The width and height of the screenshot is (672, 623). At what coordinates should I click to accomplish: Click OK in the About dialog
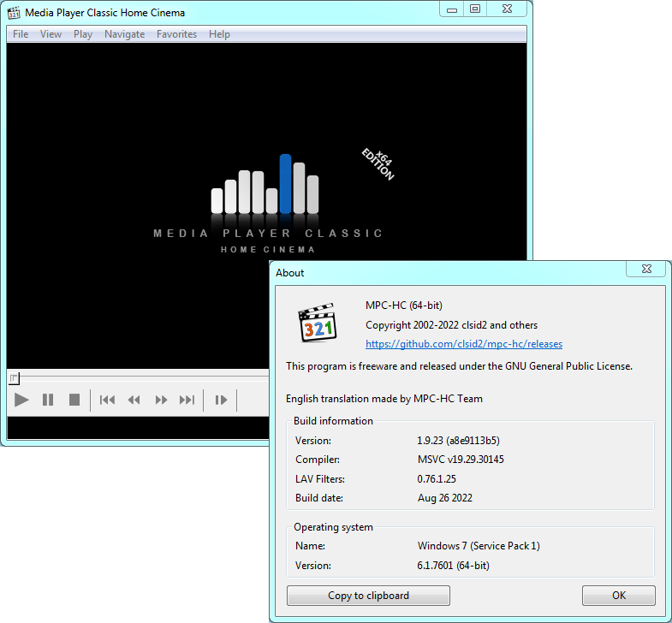619,596
